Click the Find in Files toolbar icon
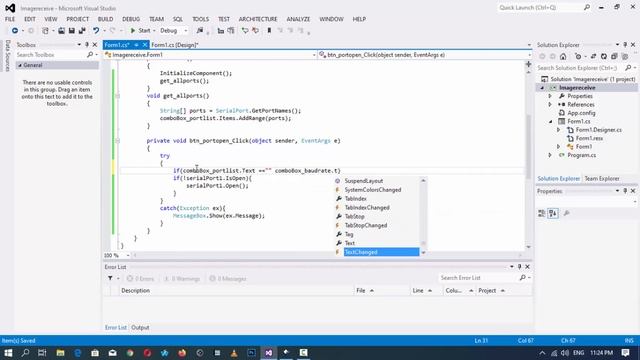Image resolution: width=640 pixels, height=360 pixels. tap(200, 31)
